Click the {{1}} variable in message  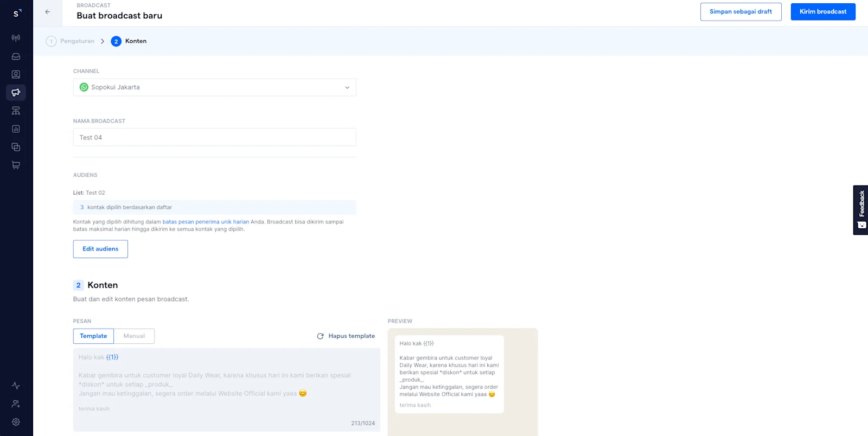112,357
